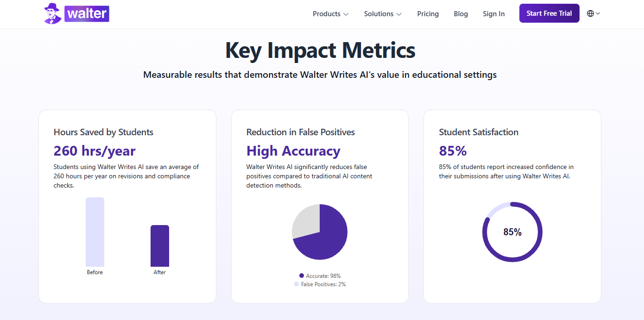Click the Walter mascot logo icon
Image resolution: width=644 pixels, height=320 pixels.
(x=52, y=13)
